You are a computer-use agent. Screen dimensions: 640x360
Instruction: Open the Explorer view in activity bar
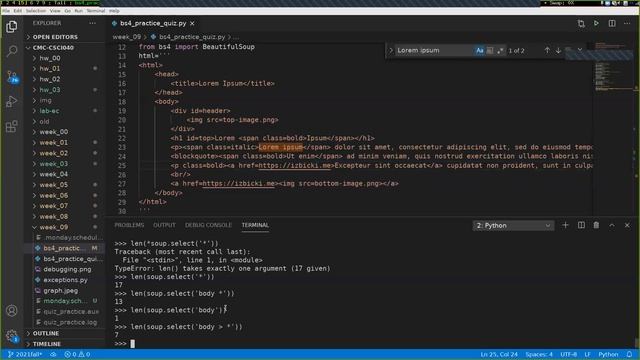12,27
